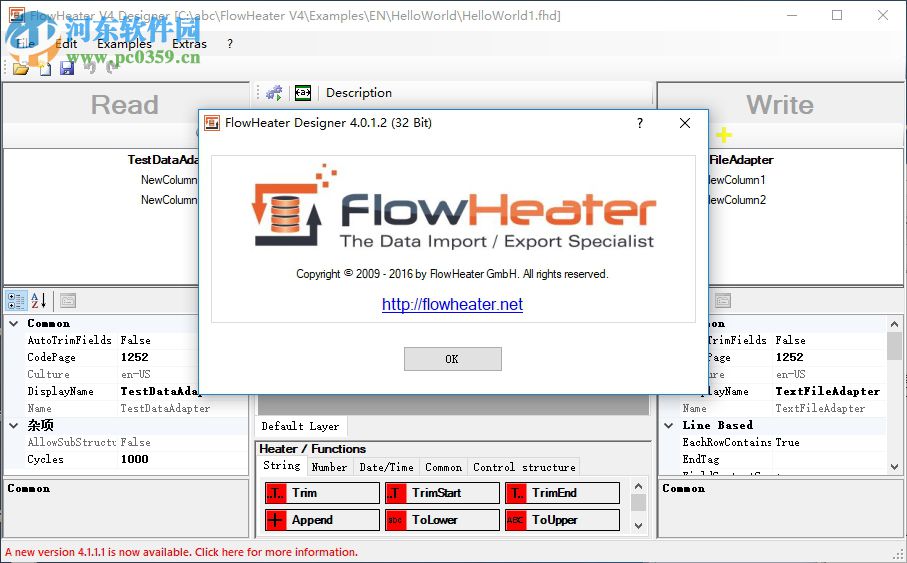Open the ? help menu

230,44
